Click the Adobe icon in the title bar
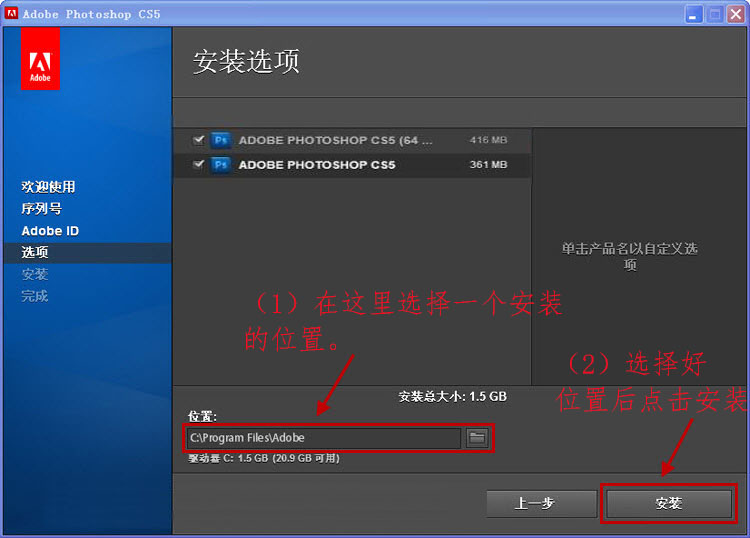This screenshot has height=538, width=750. coord(10,14)
